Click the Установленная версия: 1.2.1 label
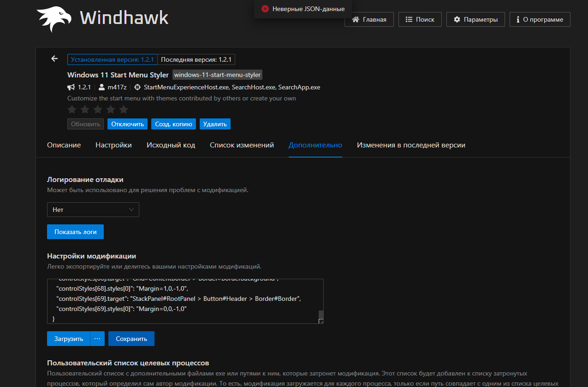 [x=113, y=59]
